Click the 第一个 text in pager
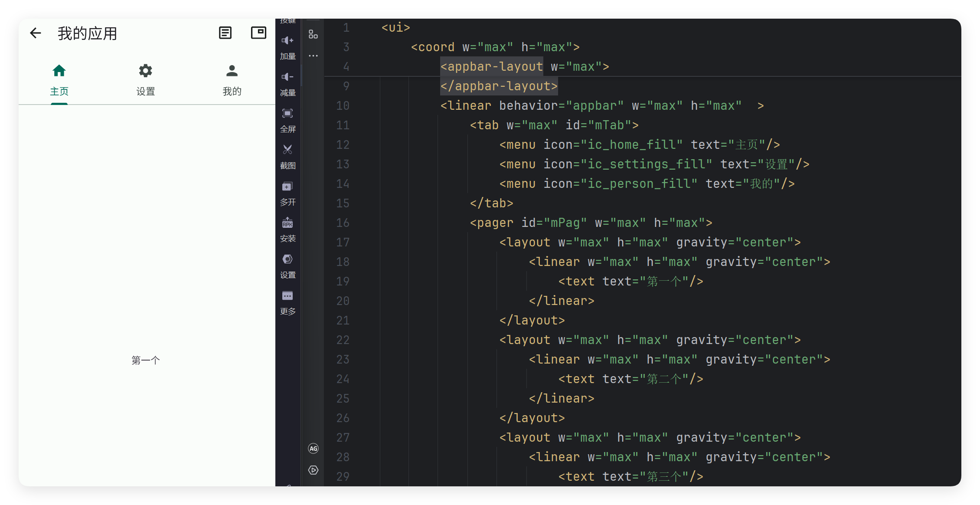Image resolution: width=980 pixels, height=505 pixels. coord(146,360)
